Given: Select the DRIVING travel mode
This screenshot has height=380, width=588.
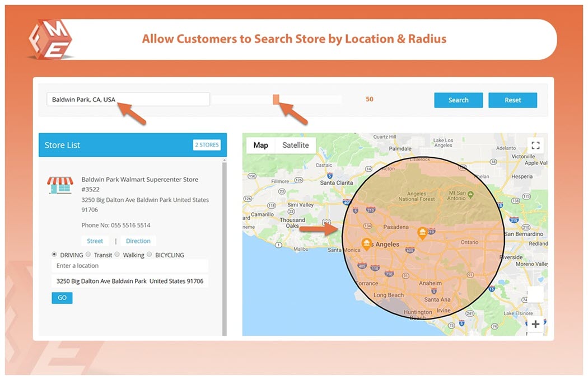Looking at the screenshot, I should (x=54, y=254).
